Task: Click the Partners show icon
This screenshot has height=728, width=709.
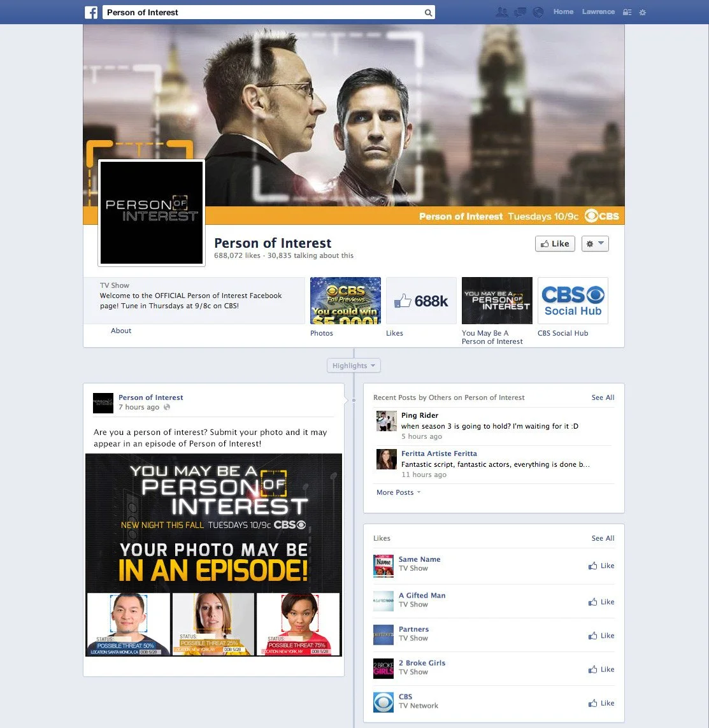Action: pos(383,634)
